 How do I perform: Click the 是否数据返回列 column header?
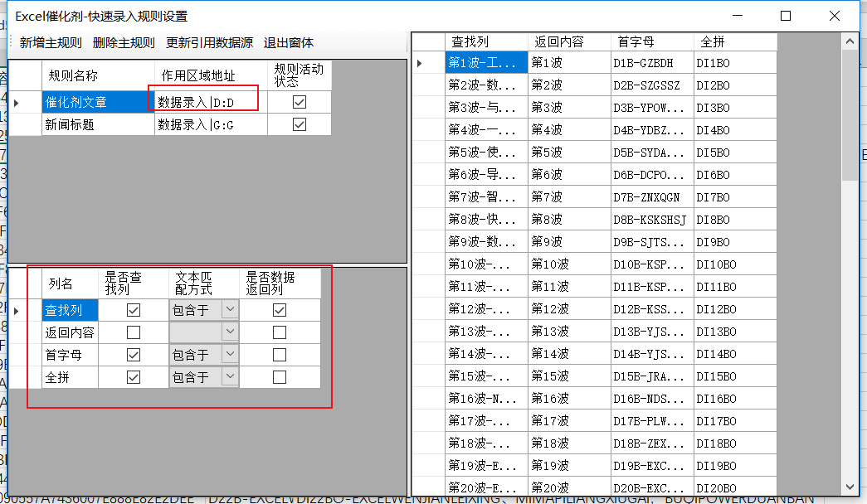pyautogui.click(x=280, y=284)
